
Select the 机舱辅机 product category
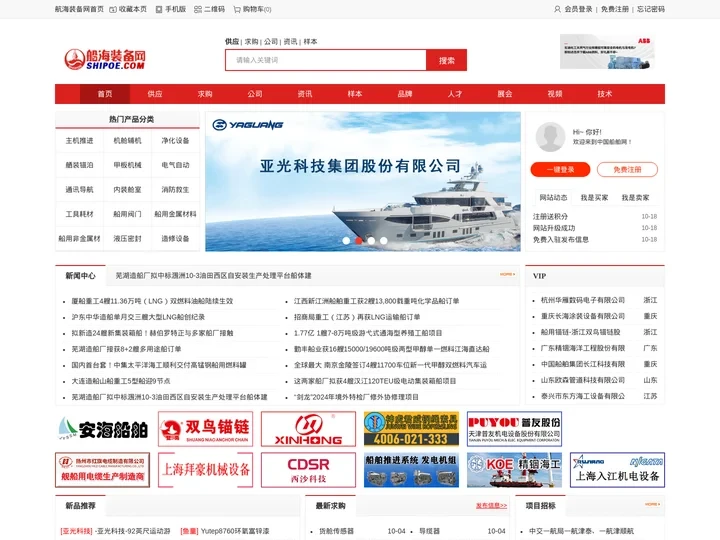(x=127, y=141)
